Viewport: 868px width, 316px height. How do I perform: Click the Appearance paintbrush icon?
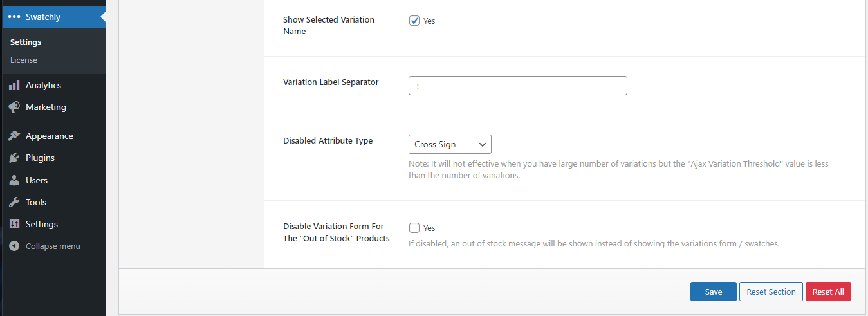tap(14, 136)
